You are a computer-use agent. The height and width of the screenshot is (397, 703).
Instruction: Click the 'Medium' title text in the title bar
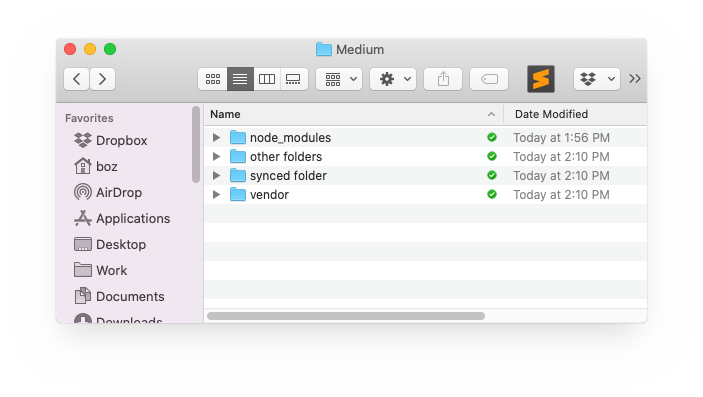(x=360, y=49)
